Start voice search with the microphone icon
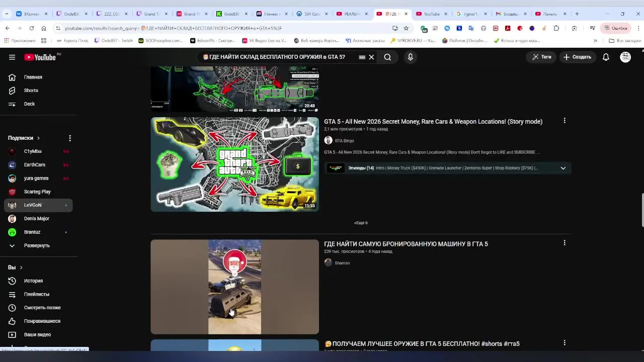Screen dimensions: 644x362 [x=410, y=57]
